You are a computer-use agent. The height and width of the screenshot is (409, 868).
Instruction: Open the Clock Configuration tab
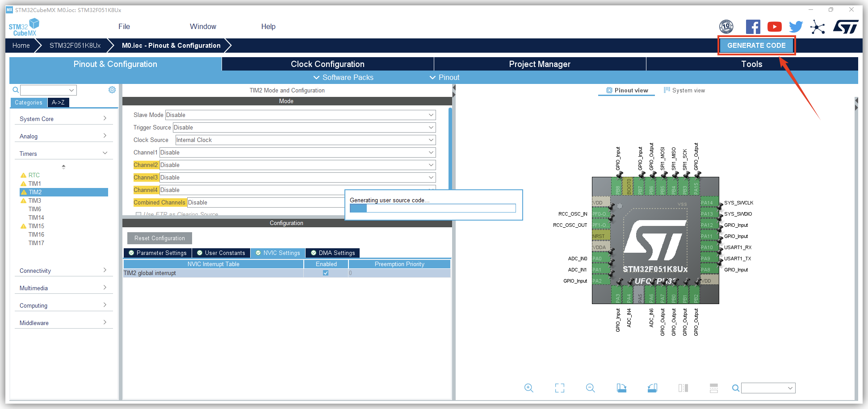[327, 64]
